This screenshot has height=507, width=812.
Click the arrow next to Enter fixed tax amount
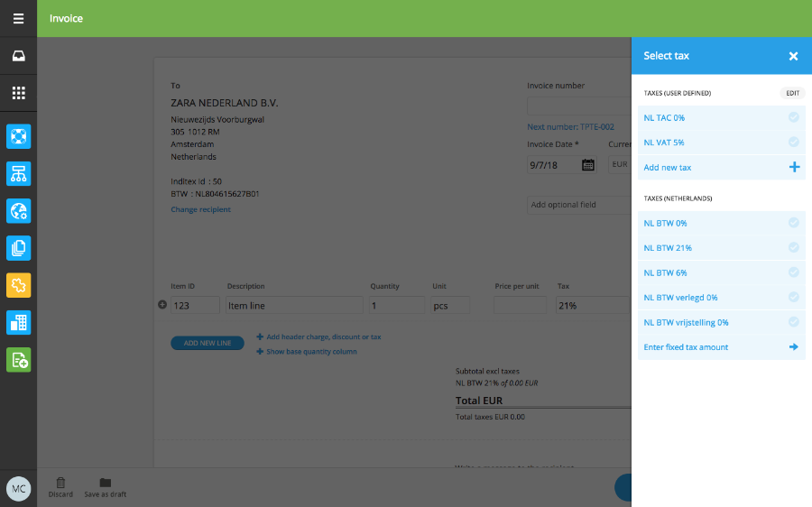coord(793,347)
